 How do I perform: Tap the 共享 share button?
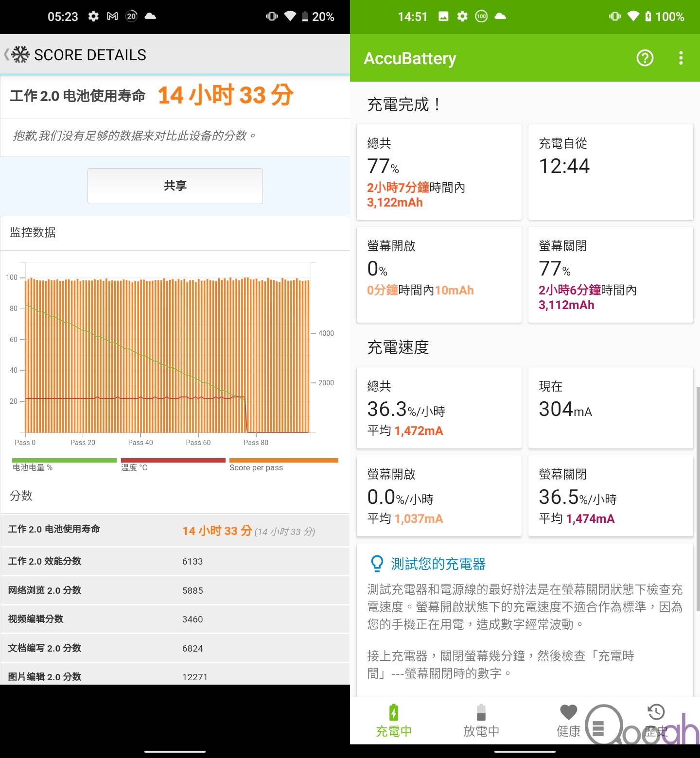click(175, 186)
